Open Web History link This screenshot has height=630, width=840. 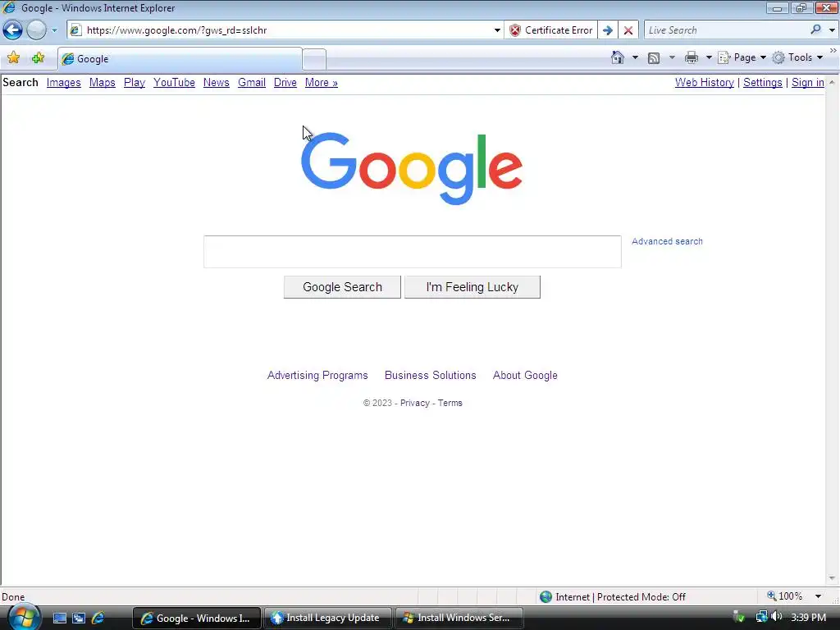coord(705,83)
